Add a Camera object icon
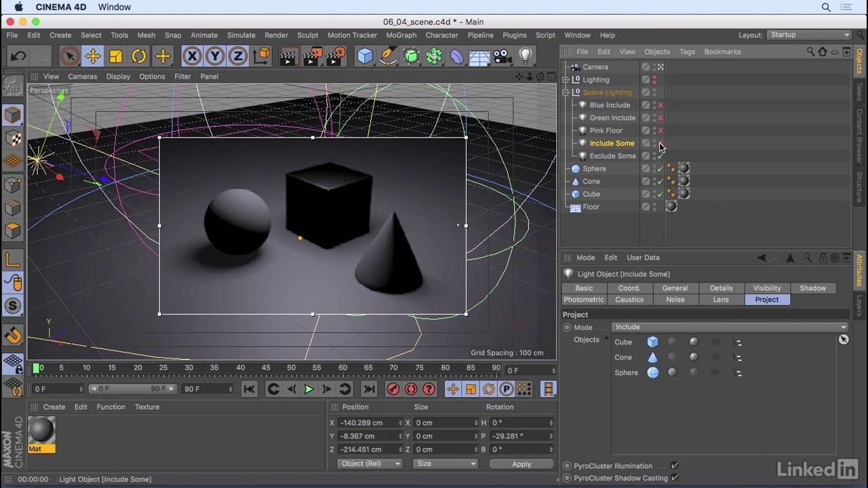Screen dimensions: 868x488 [502, 56]
